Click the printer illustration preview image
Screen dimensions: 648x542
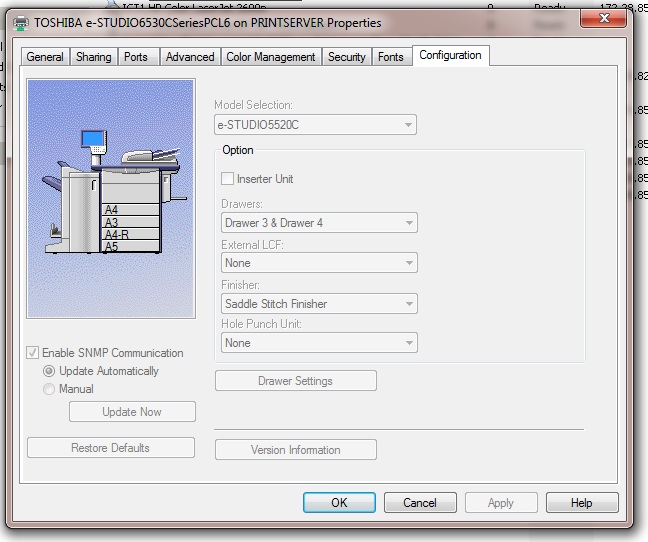(111, 199)
